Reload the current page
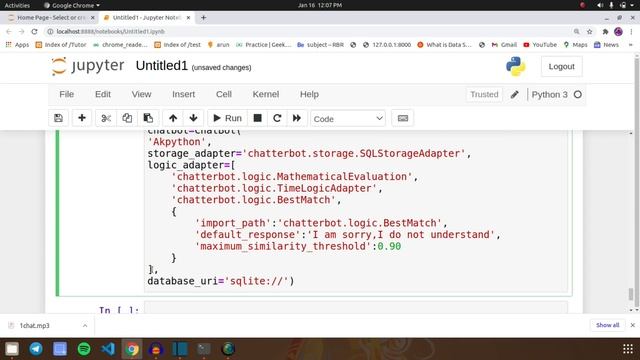 coord(34,31)
